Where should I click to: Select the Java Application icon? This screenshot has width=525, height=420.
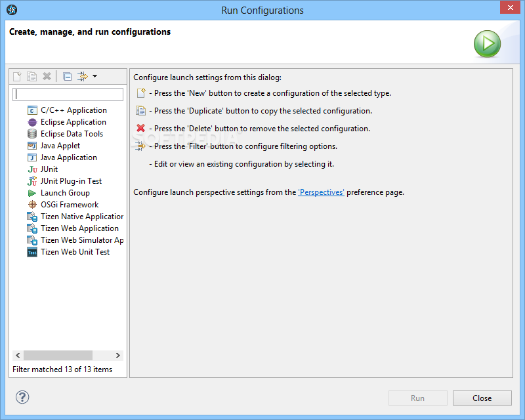pos(32,157)
